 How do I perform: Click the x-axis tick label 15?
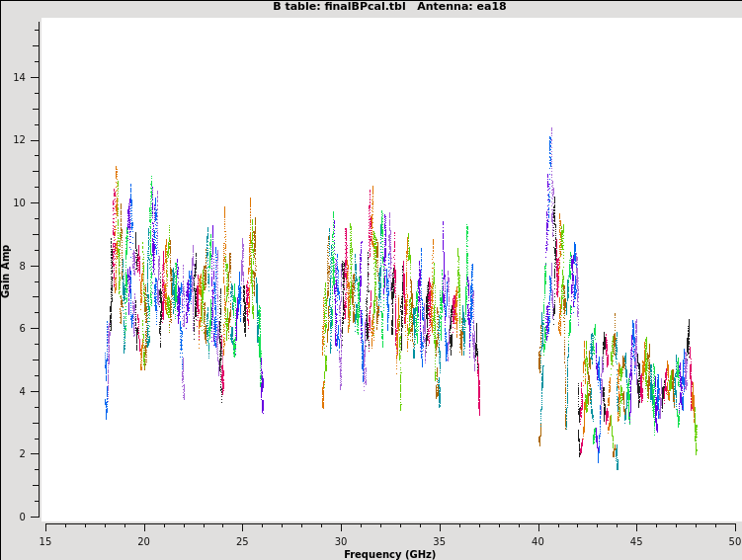(x=45, y=541)
